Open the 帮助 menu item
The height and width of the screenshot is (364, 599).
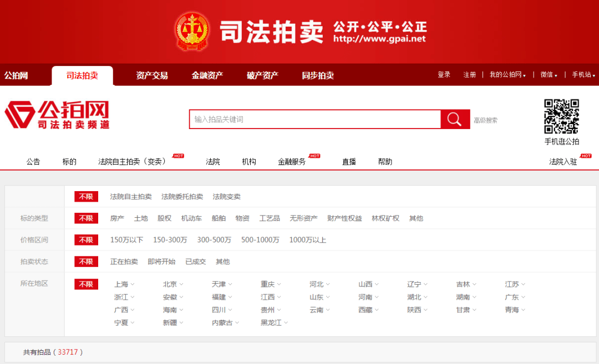[x=385, y=161]
